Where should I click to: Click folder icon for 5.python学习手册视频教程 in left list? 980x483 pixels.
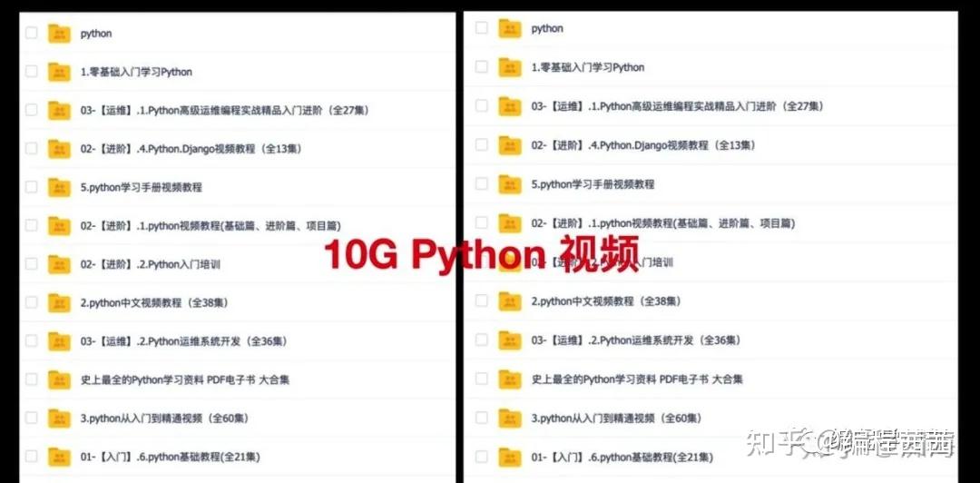pos(59,187)
